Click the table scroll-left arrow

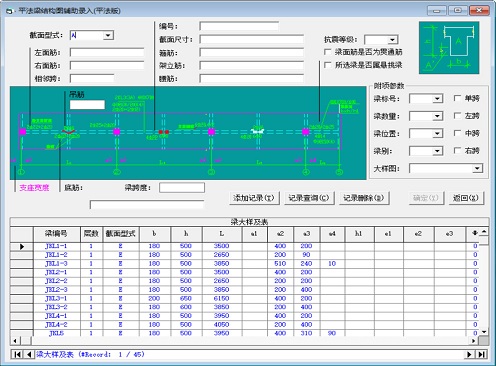tap(15, 341)
